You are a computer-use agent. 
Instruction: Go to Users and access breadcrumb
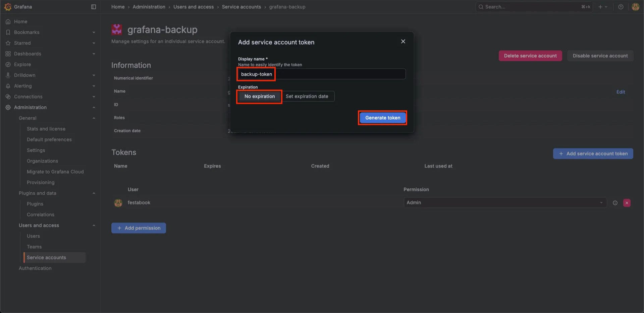coord(194,7)
